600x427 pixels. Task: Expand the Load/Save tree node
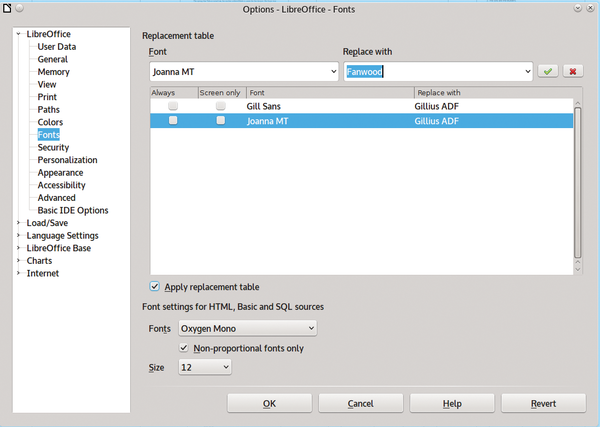point(18,223)
